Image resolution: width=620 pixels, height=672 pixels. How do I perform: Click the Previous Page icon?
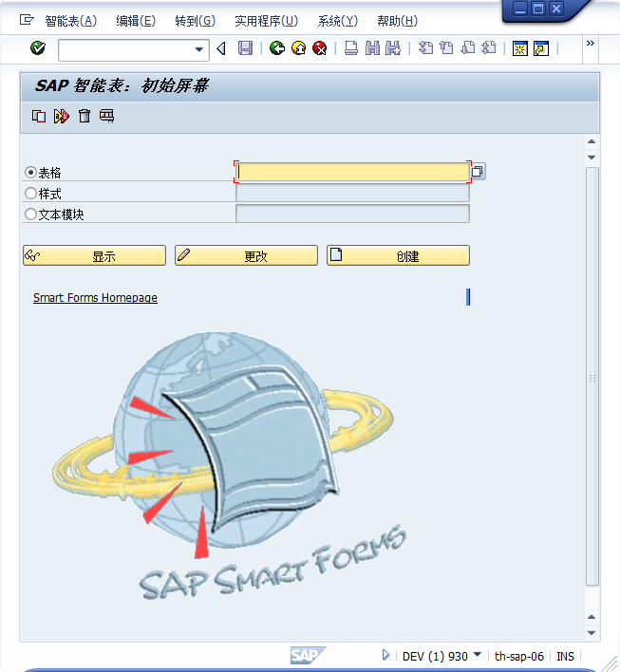click(x=446, y=47)
